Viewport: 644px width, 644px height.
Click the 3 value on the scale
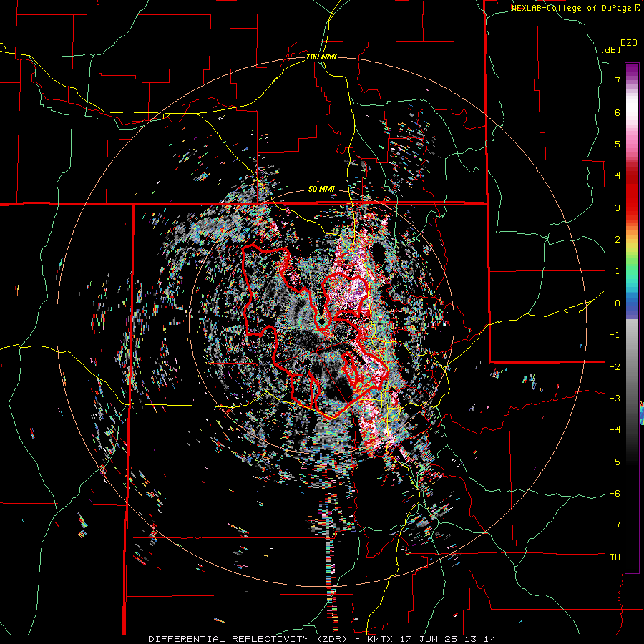[x=618, y=208]
